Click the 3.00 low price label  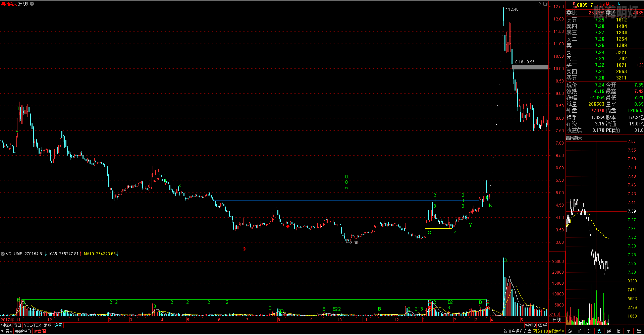click(354, 243)
